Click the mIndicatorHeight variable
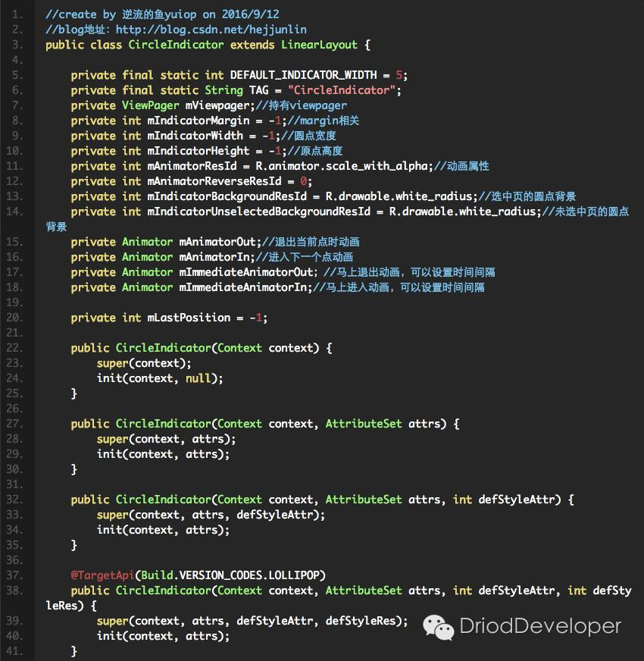 click(x=199, y=151)
